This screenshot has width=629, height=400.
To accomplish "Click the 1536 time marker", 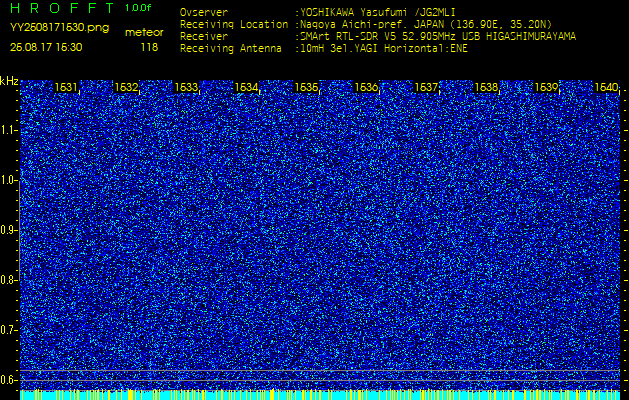I will (x=366, y=87).
